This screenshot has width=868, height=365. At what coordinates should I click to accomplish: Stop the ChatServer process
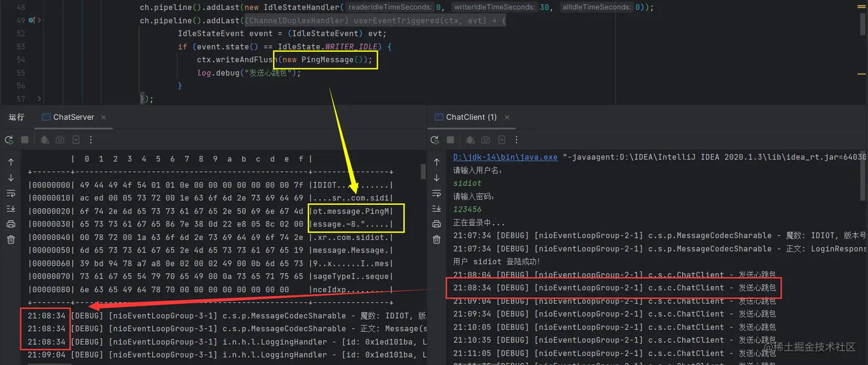coord(25,139)
